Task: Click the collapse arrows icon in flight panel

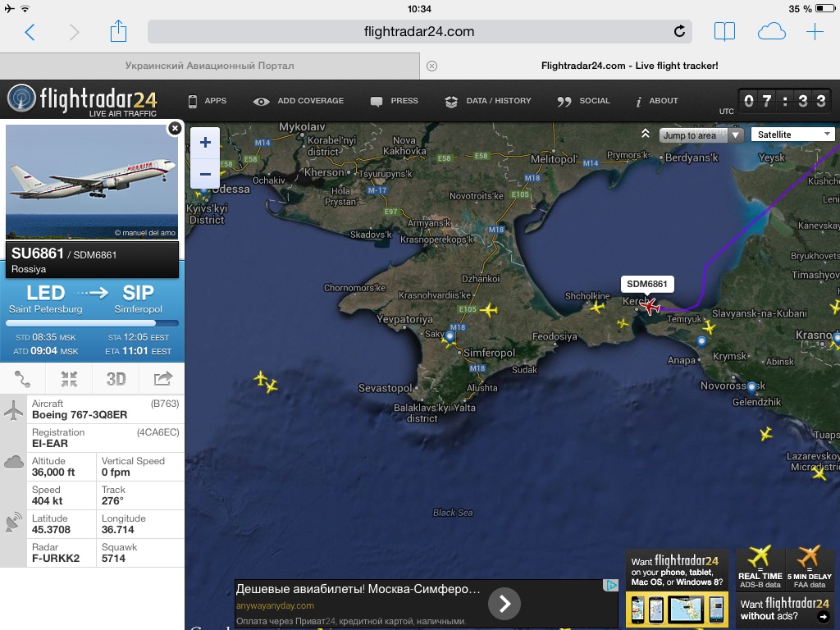Action: [70, 378]
